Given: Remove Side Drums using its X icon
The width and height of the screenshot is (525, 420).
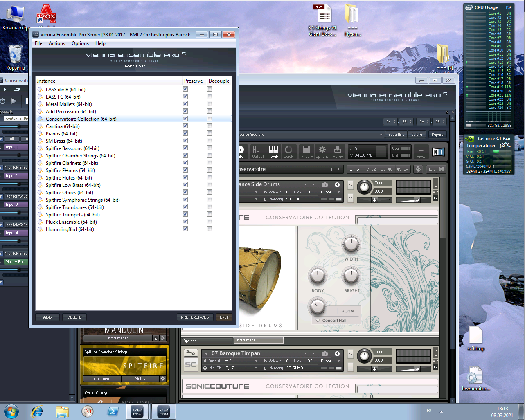Looking at the screenshot, I should (x=435, y=181).
